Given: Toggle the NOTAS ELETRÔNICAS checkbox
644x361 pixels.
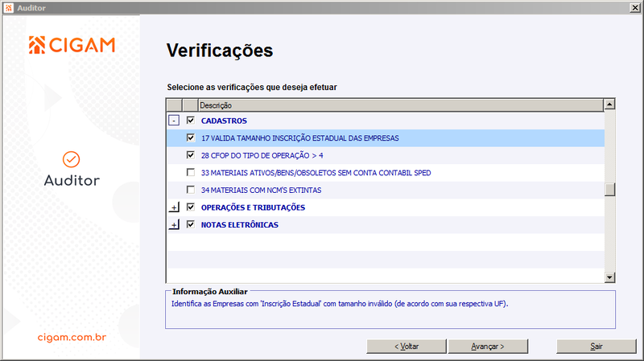Looking at the screenshot, I should (191, 224).
